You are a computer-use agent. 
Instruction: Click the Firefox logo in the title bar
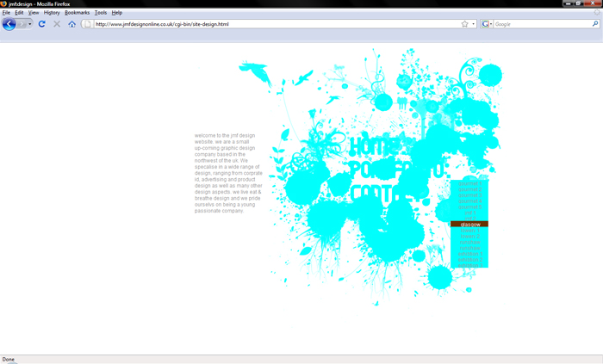click(x=3, y=3)
